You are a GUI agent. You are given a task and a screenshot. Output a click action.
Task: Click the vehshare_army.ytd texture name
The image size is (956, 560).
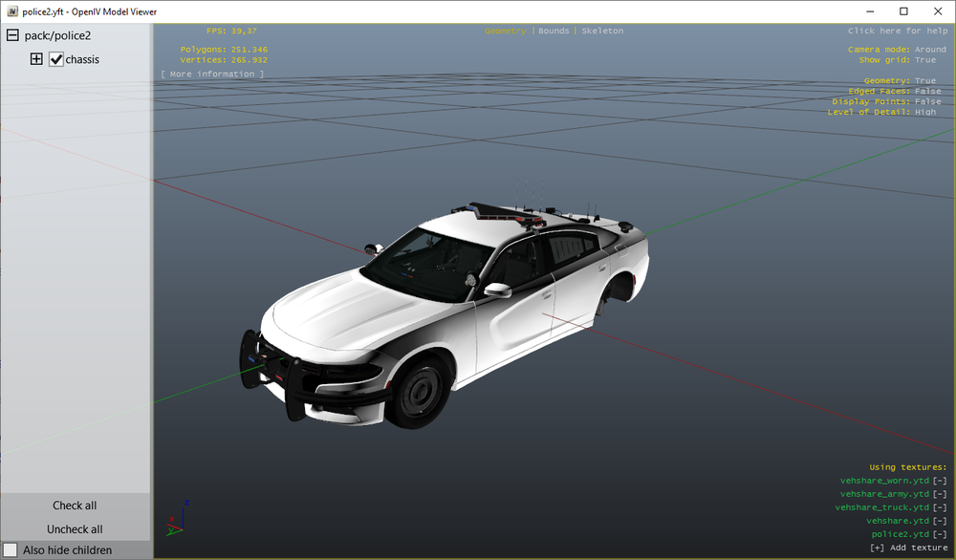pos(884,494)
